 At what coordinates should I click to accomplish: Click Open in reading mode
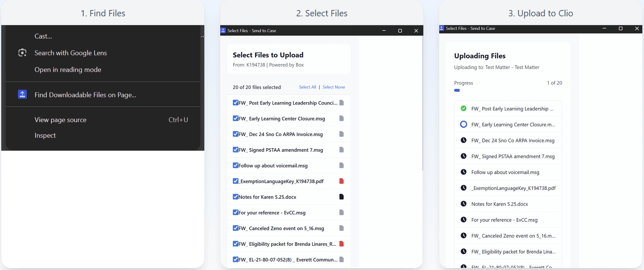68,69
